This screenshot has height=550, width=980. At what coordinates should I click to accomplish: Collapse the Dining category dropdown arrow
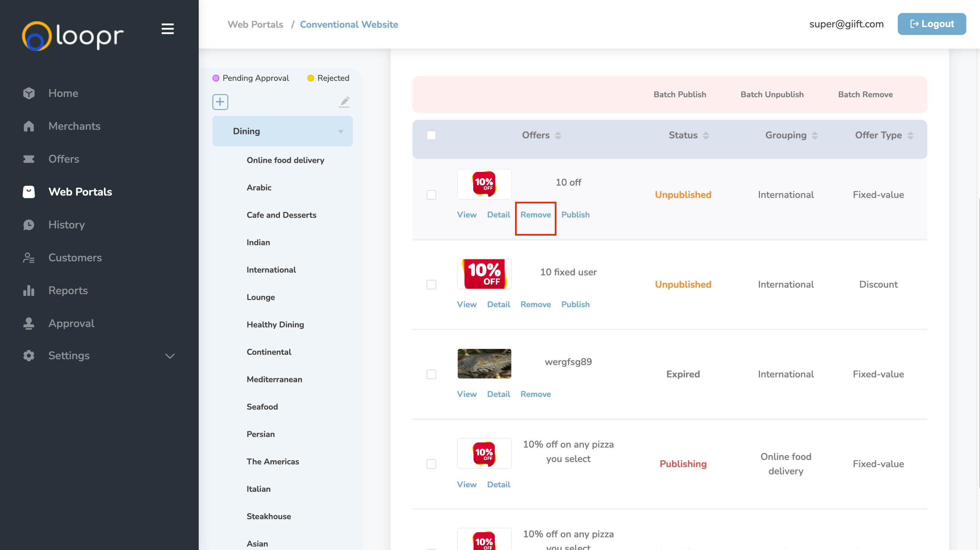[341, 132]
